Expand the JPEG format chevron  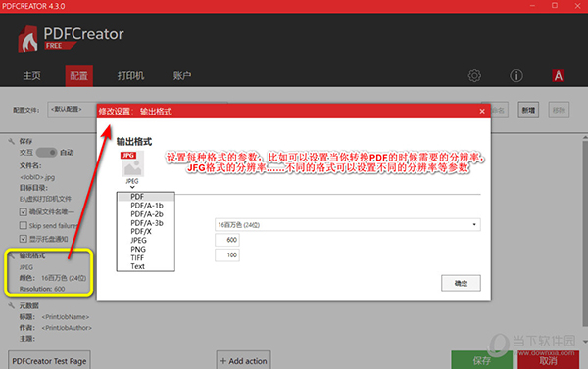[132, 187]
